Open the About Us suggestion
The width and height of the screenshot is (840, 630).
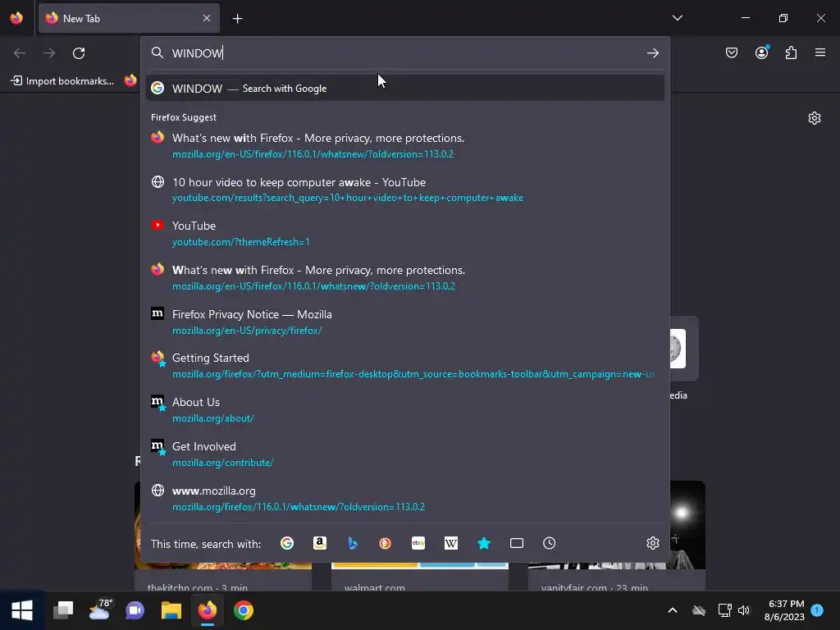coord(405,410)
